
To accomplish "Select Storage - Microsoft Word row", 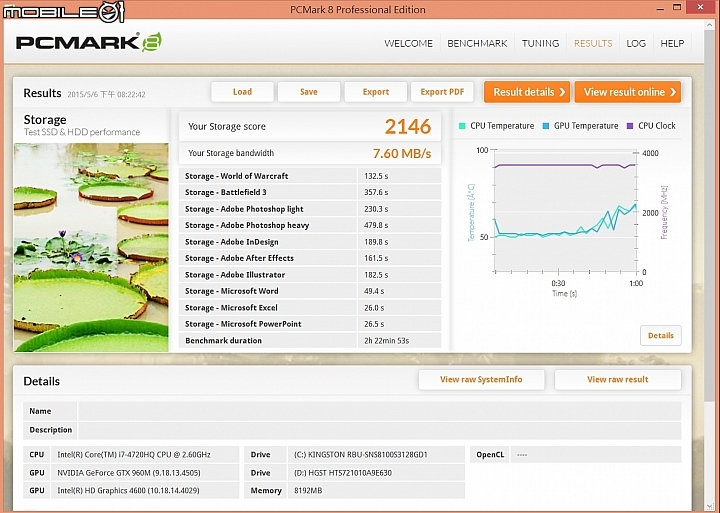I will [310, 291].
